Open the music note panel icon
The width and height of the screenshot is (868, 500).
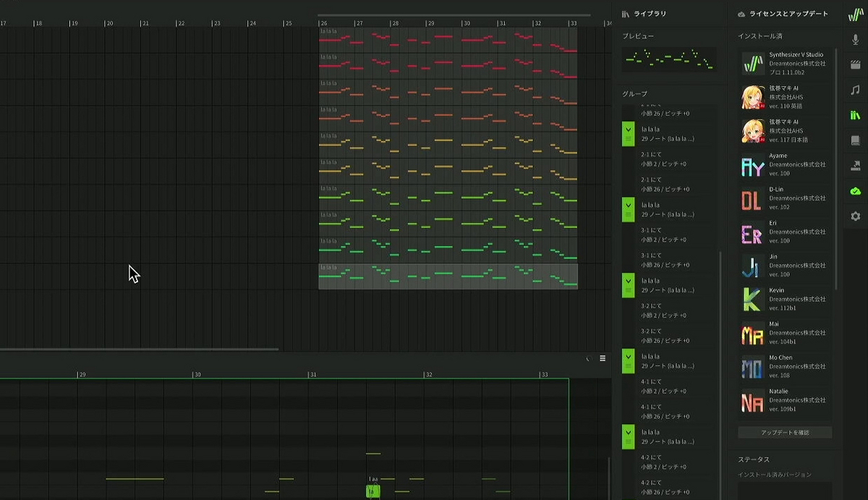pyautogui.click(x=856, y=90)
